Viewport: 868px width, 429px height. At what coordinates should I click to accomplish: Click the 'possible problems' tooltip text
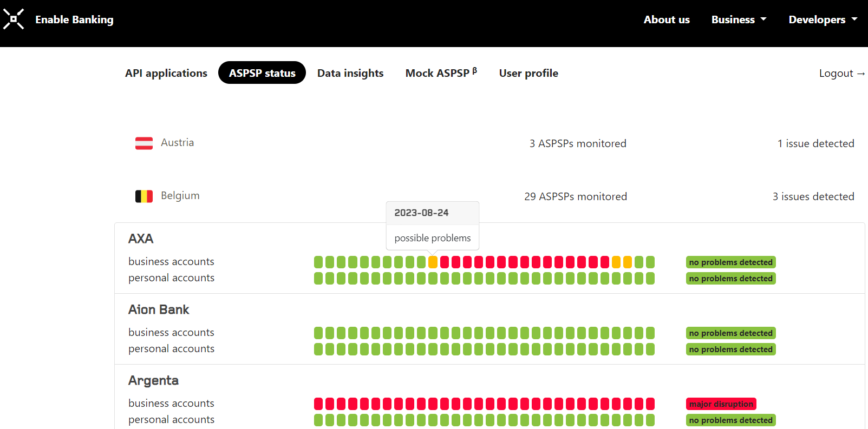433,238
